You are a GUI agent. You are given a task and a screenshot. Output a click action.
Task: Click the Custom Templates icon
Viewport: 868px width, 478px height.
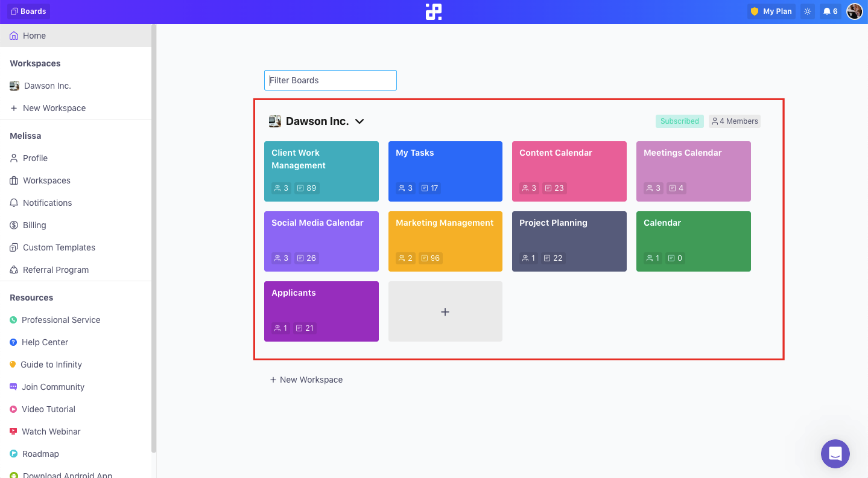pos(13,247)
